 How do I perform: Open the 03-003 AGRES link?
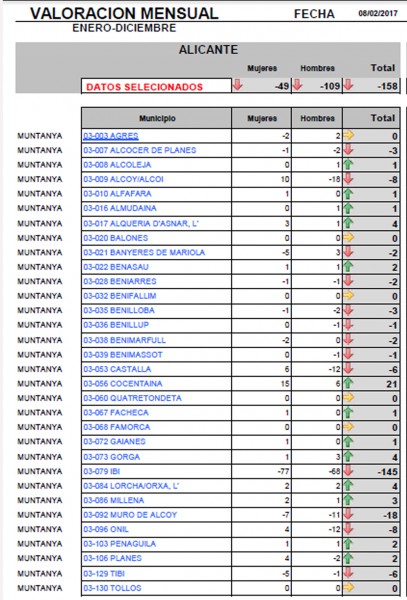[x=111, y=136]
